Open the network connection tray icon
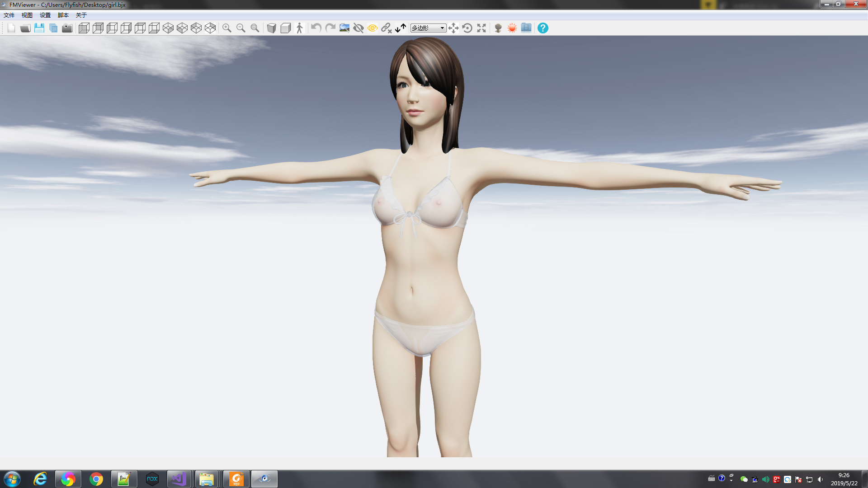 (x=809, y=479)
